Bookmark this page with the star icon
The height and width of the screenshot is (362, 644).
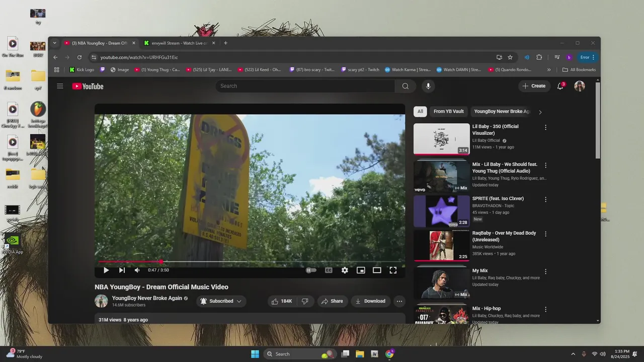click(510, 57)
